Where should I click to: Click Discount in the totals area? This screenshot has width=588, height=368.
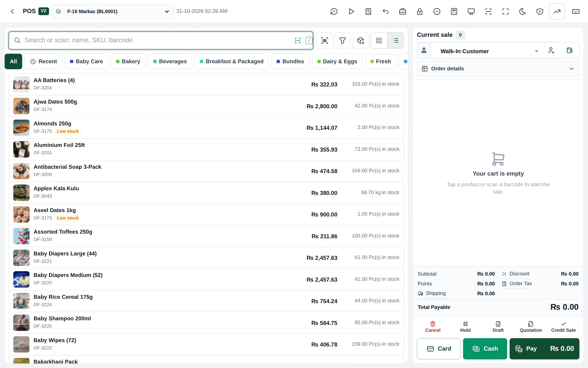(516, 274)
